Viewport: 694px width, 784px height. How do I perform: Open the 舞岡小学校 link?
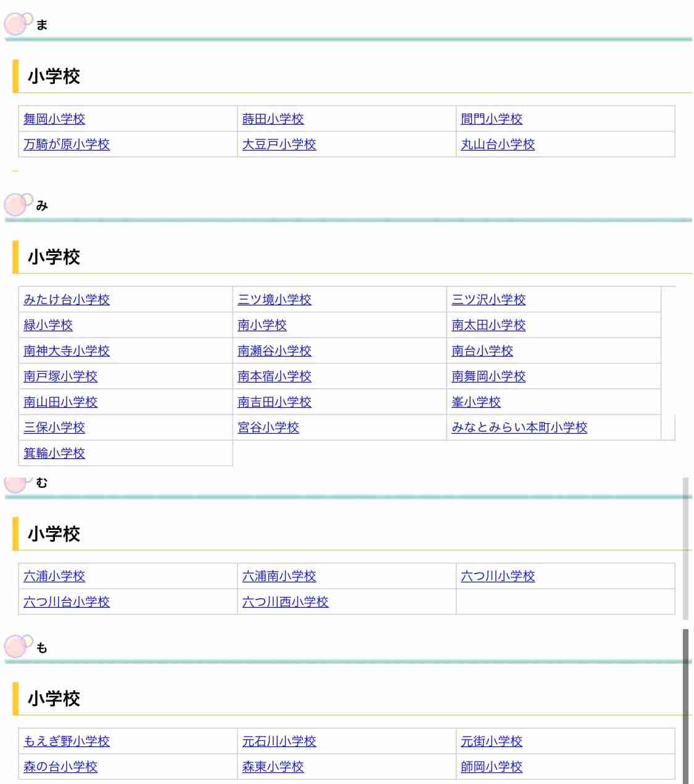pos(54,118)
